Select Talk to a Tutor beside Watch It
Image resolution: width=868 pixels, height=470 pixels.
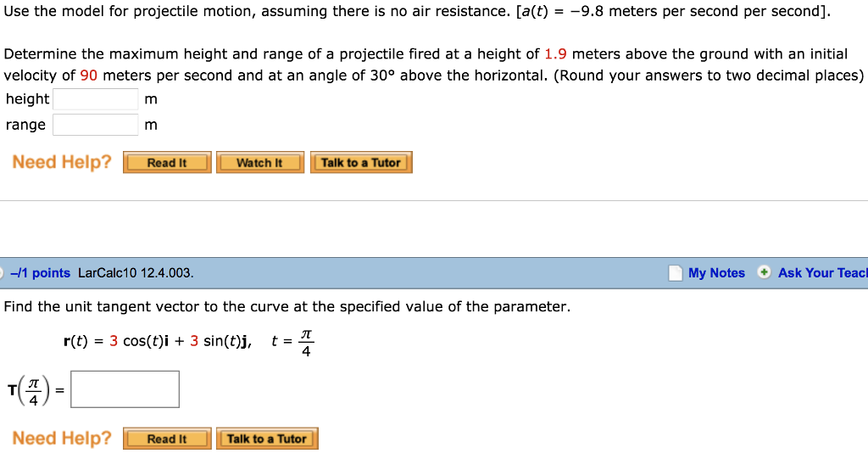click(x=361, y=162)
